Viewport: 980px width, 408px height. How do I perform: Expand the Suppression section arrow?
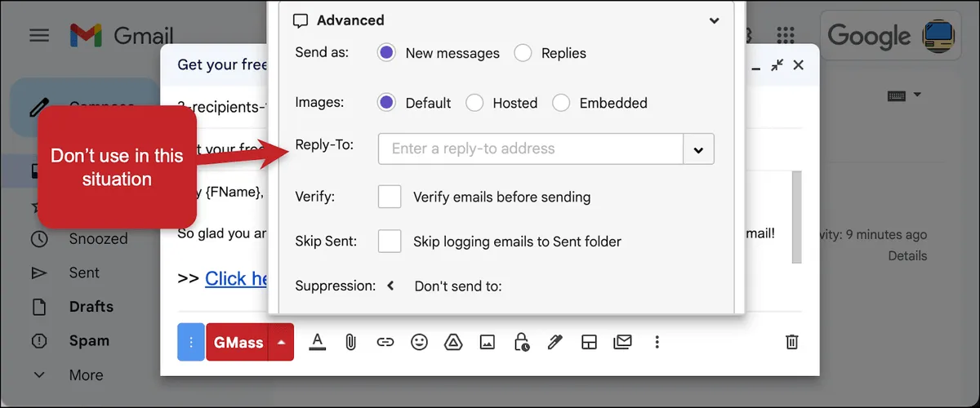coord(390,286)
